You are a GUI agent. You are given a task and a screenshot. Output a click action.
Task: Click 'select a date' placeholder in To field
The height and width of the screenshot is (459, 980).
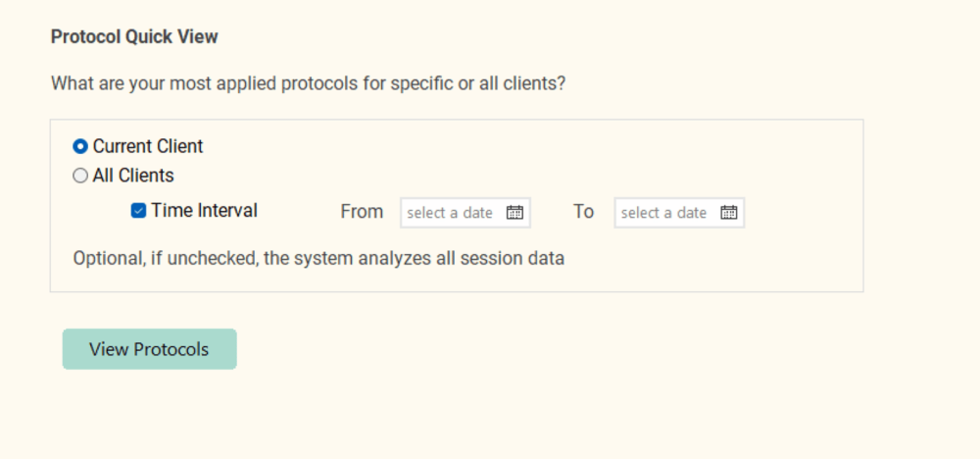[x=663, y=213]
